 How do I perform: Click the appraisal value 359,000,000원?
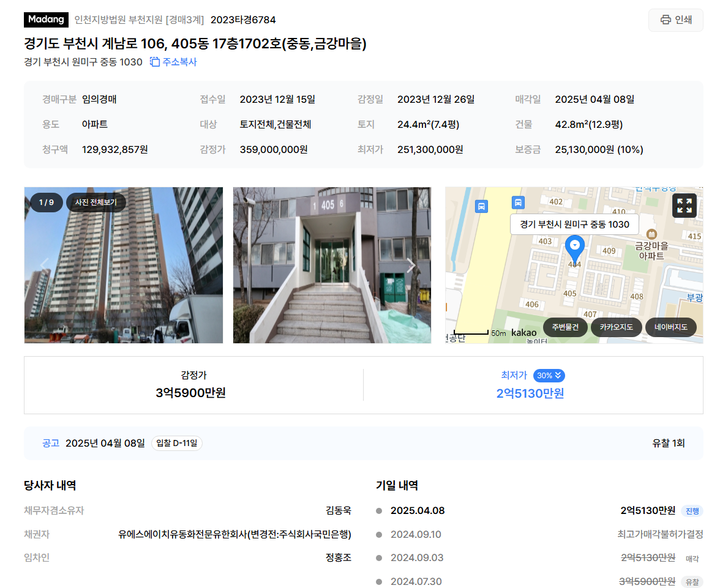(x=274, y=149)
